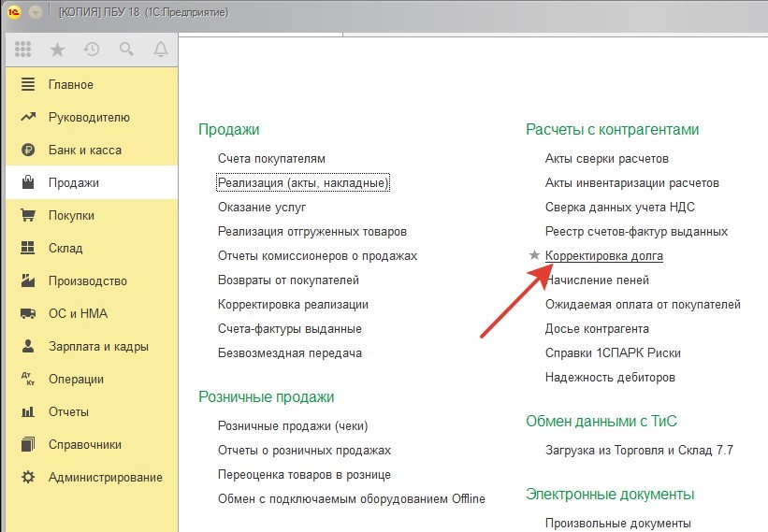The height and width of the screenshot is (532, 768).
Task: Open the Зарплата и кадры section
Action: [98, 346]
